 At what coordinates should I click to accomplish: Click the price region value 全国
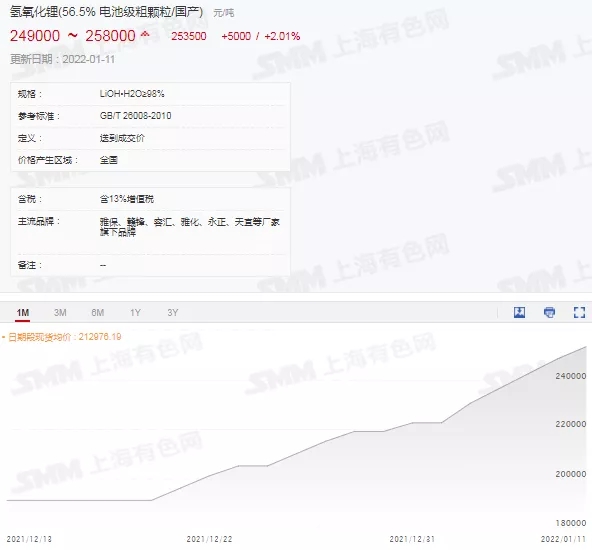(x=109, y=160)
